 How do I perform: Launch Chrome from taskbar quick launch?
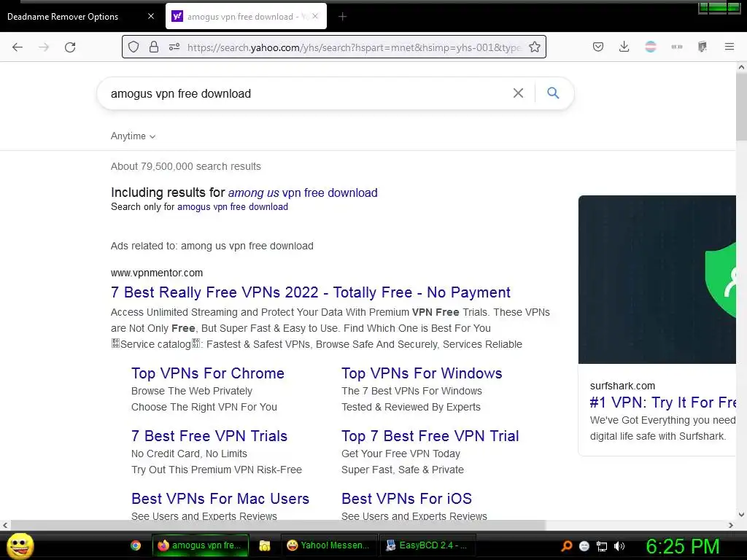point(136,545)
